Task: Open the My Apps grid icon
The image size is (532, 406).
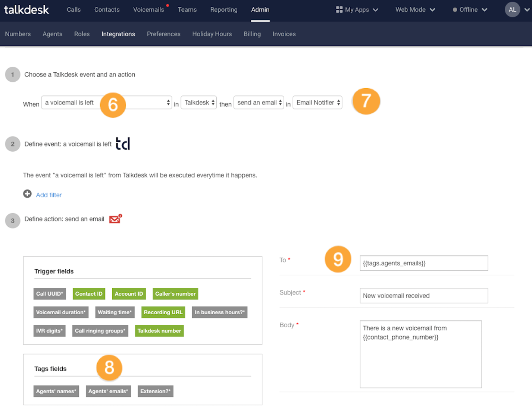Action: coord(339,10)
